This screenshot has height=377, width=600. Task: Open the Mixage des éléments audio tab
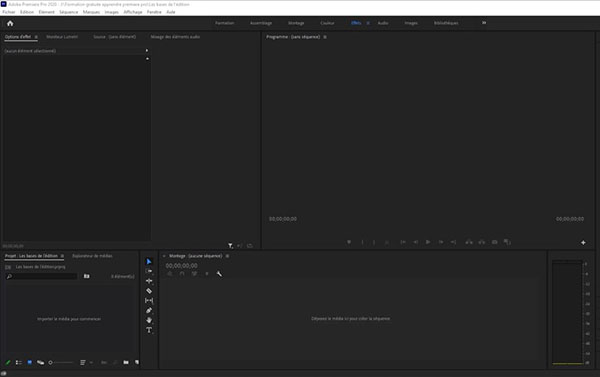(175, 37)
